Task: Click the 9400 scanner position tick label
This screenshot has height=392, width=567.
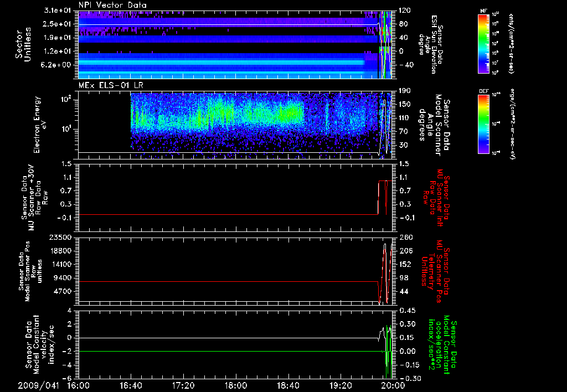Action: pos(63,278)
